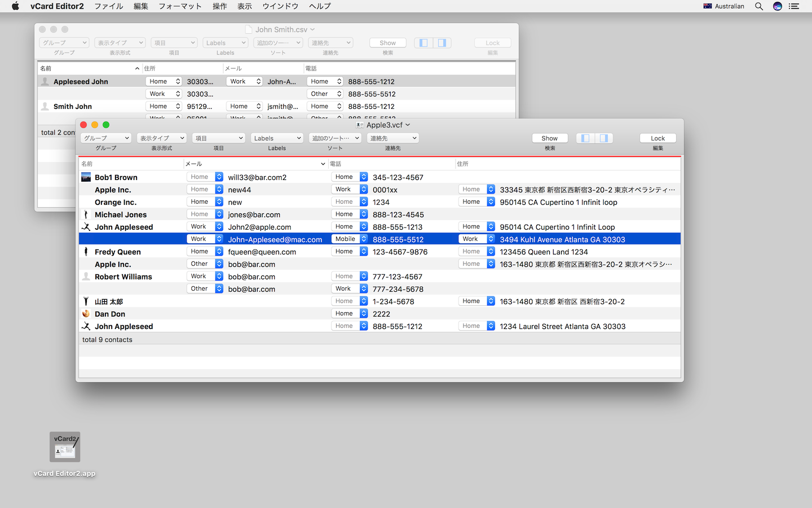812x508 pixels.
Task: Click total 9 contacts status text
Action: [107, 340]
